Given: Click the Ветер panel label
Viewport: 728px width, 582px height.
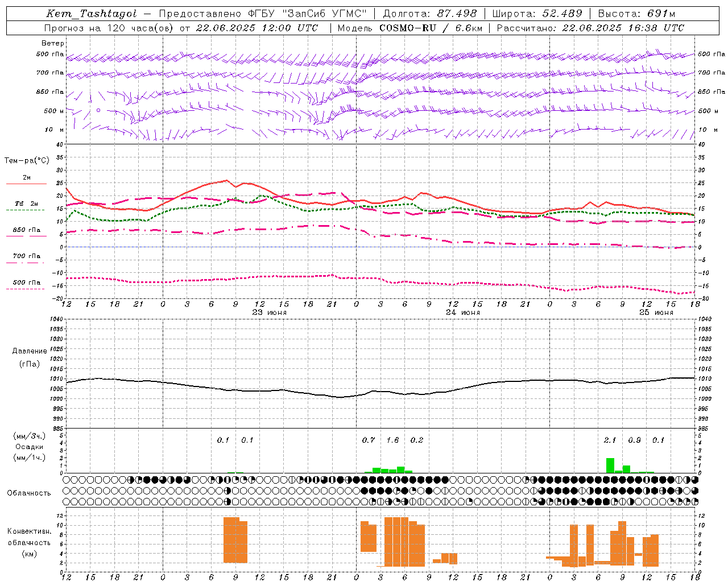Looking at the screenshot, I should tap(53, 43).
